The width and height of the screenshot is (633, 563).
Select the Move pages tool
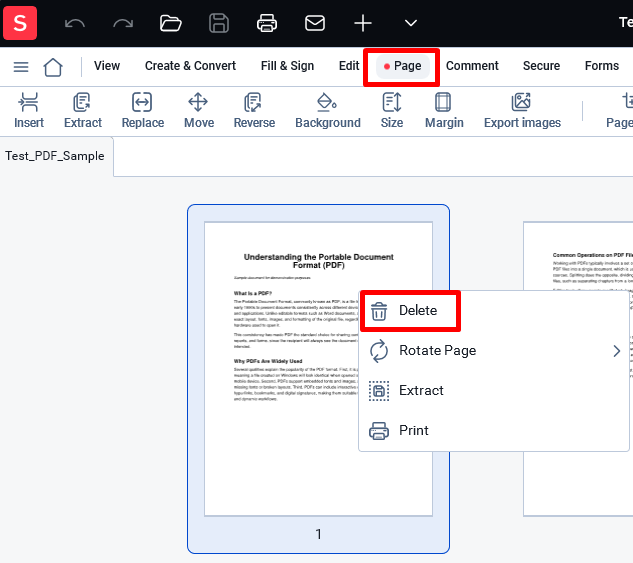[x=199, y=111]
